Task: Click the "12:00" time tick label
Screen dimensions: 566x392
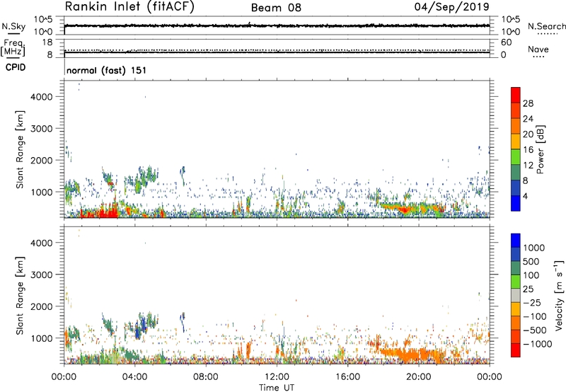Action: pyautogui.click(x=277, y=377)
